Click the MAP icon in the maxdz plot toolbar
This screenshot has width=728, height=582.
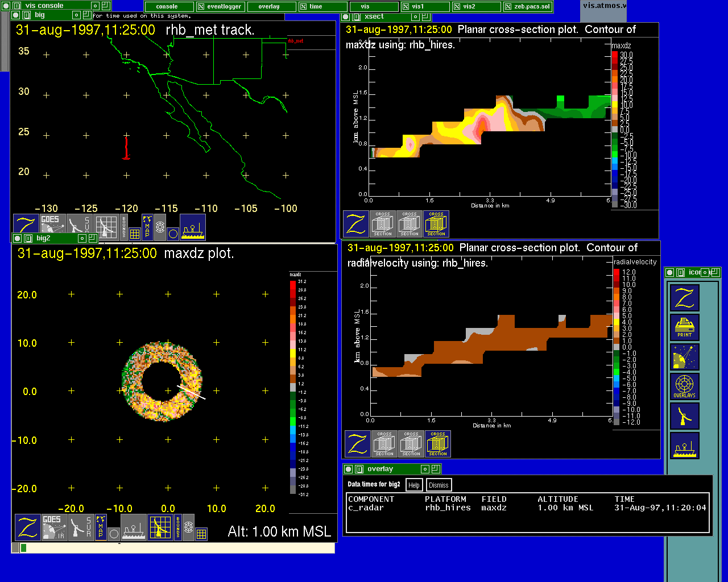tap(101, 527)
